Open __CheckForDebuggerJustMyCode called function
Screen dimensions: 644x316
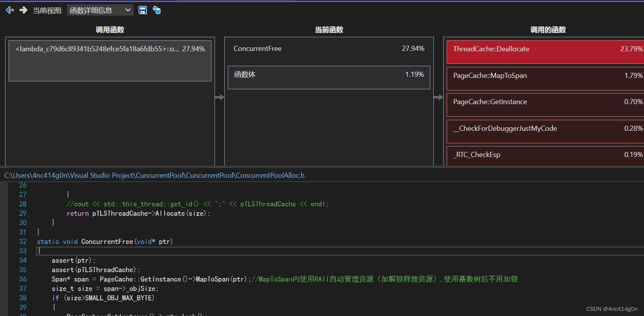545,132
